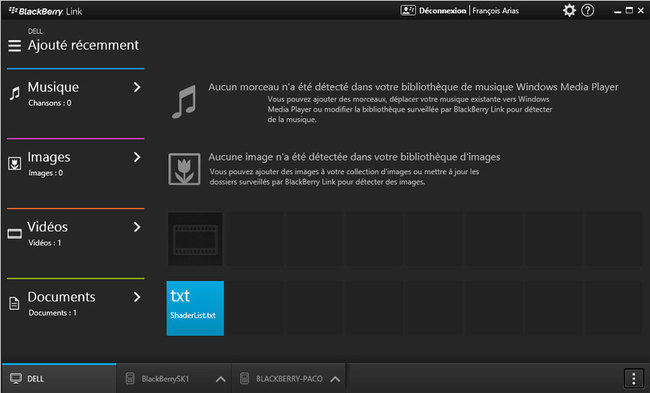Expand the BlackBerrySK1 device arrow
This screenshot has width=650, height=393.
[221, 379]
